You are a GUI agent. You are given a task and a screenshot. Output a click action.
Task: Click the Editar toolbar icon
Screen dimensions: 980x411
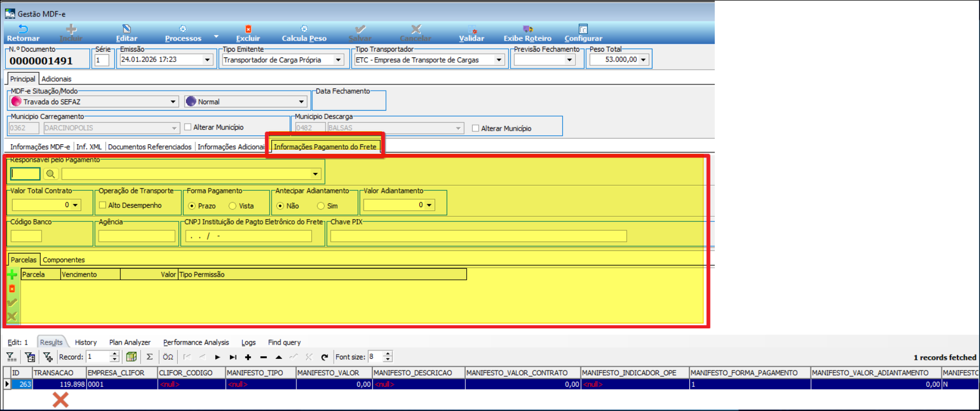point(127,30)
